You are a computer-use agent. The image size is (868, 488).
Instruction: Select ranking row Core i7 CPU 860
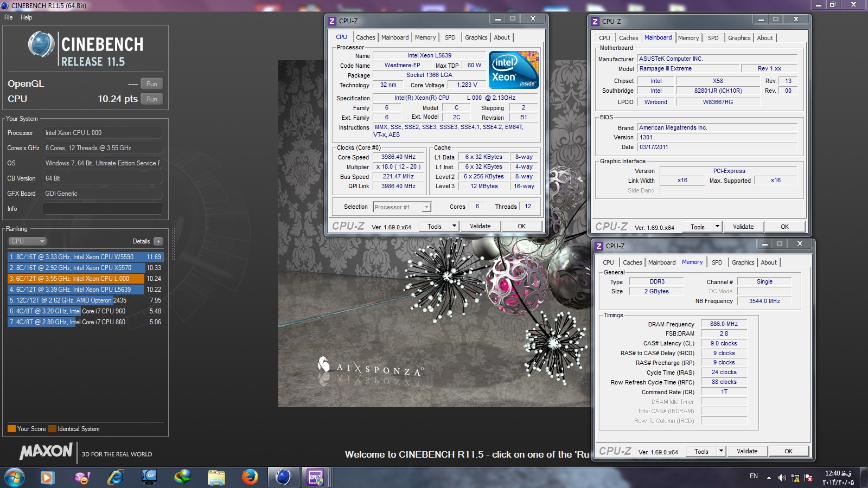[85, 322]
